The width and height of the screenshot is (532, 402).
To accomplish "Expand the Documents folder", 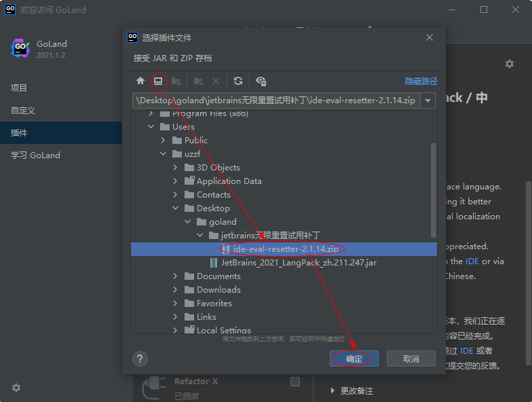I will click(x=175, y=276).
